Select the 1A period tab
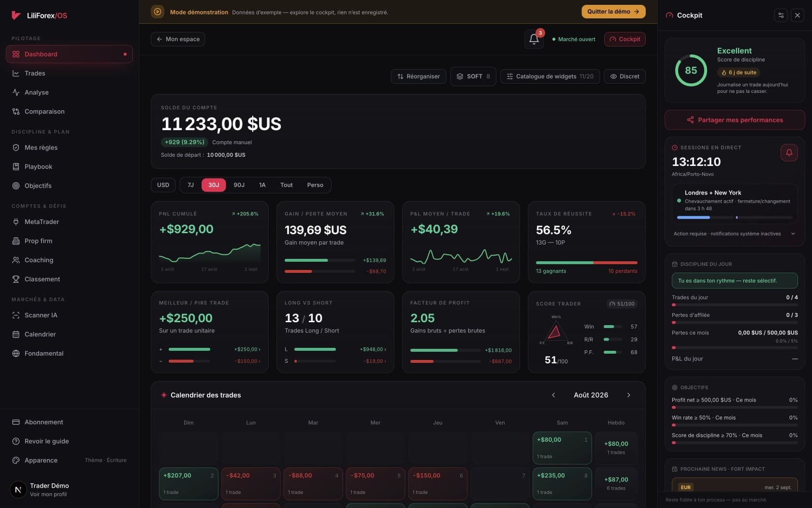The image size is (812, 508). pyautogui.click(x=262, y=185)
